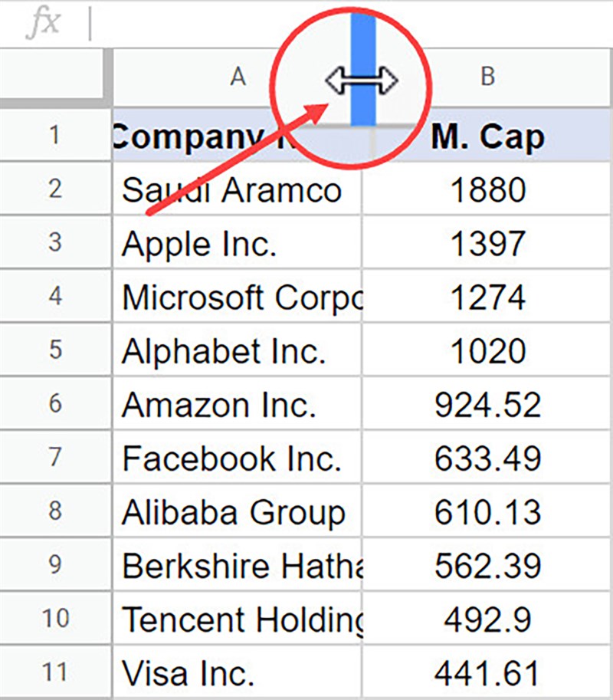Select row 5 header
Viewport: 613px width, 700px height.
[x=55, y=350]
